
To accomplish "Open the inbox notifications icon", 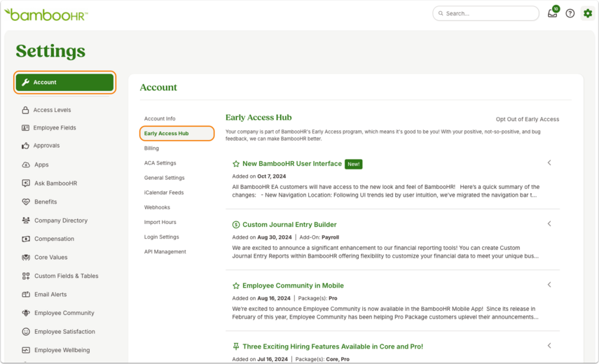I will coord(553,13).
